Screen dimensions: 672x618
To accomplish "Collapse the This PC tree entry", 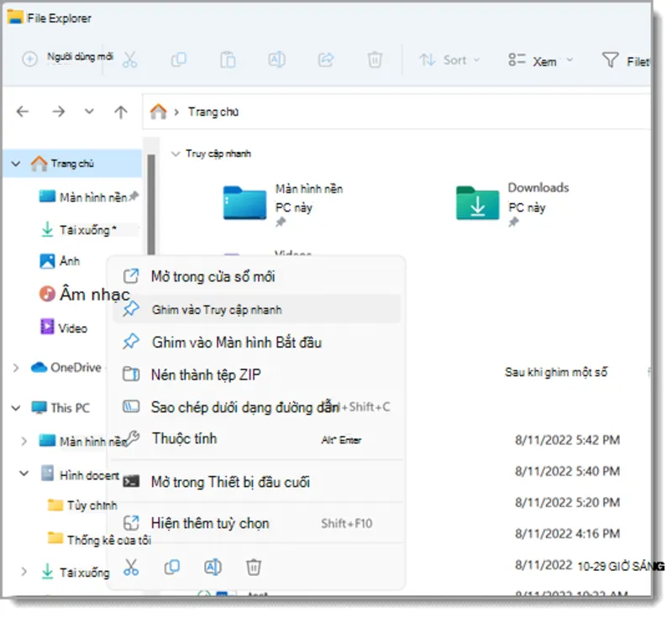I will (x=15, y=407).
